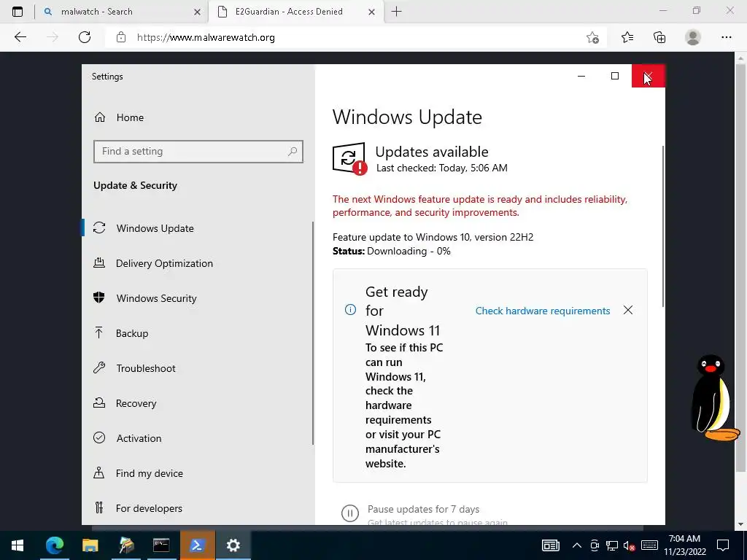Click the info icon in Windows 11 card

350,310
